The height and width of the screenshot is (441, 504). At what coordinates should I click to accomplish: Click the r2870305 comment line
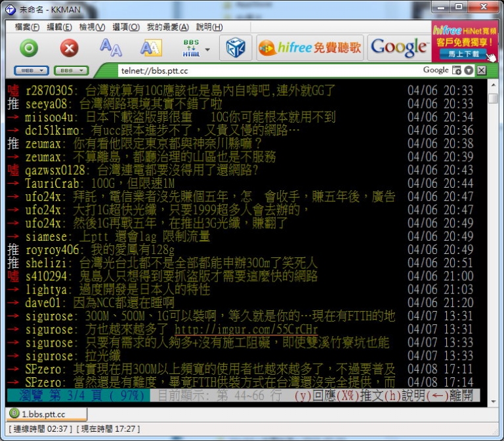pyautogui.click(x=240, y=91)
